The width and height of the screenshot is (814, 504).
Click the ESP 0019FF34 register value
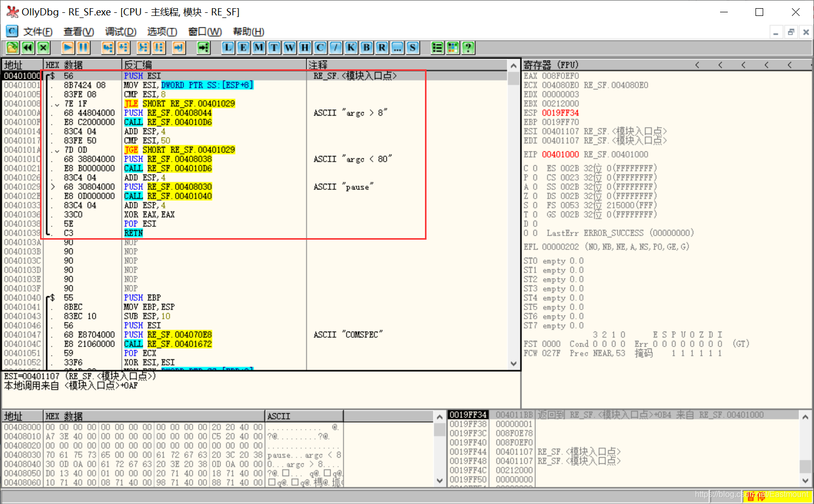(x=560, y=113)
